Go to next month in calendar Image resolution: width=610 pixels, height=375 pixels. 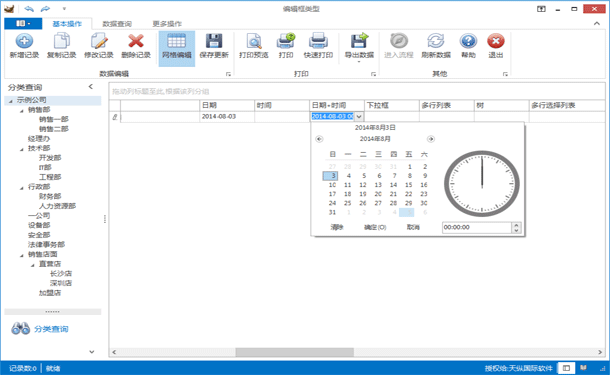(x=431, y=139)
